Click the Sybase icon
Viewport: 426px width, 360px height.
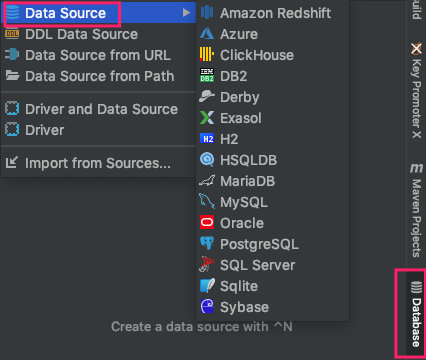click(x=207, y=307)
